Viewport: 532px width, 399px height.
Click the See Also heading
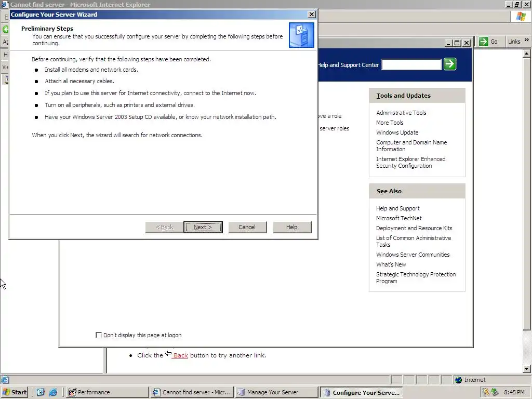[389, 191]
